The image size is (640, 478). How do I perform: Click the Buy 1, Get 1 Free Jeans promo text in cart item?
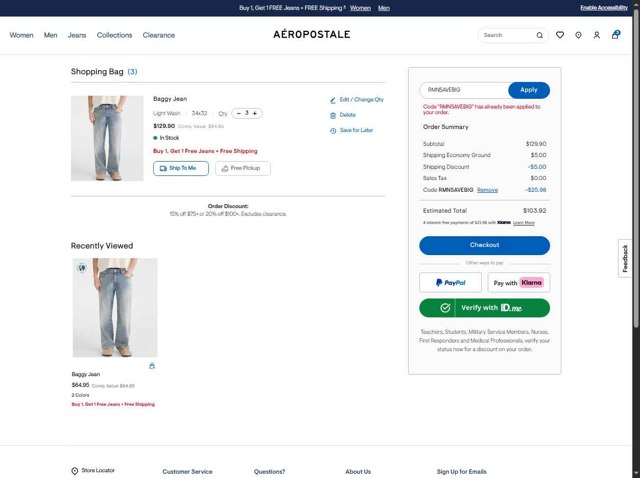(x=205, y=151)
